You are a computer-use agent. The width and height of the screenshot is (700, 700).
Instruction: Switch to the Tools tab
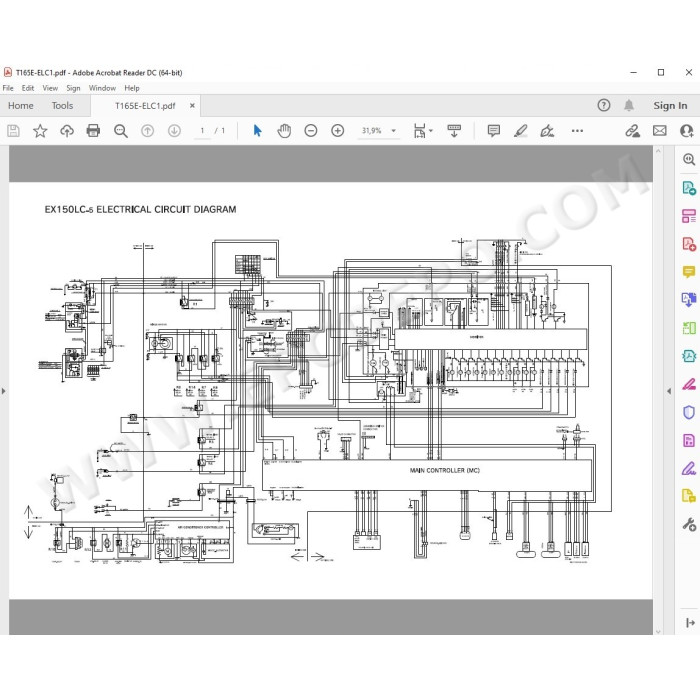click(x=62, y=105)
